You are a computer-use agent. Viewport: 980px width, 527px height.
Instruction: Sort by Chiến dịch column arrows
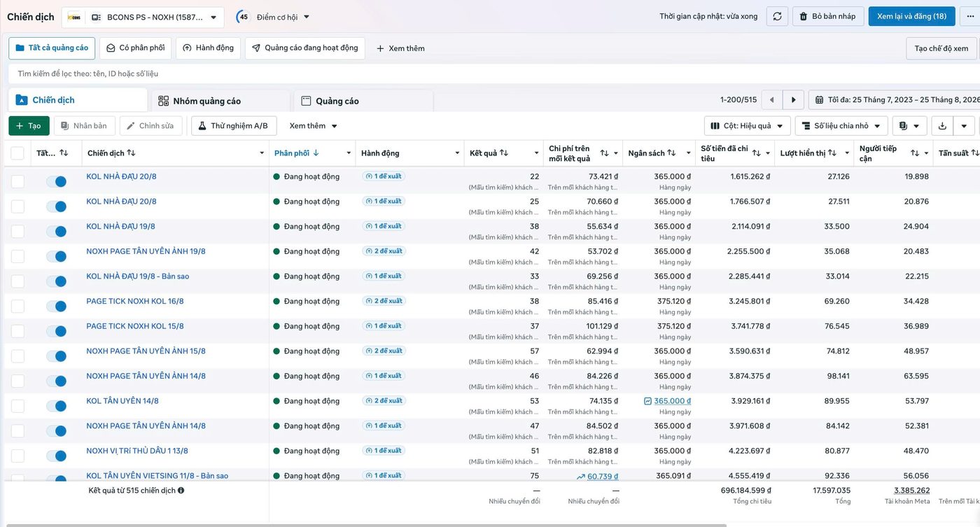pos(131,153)
